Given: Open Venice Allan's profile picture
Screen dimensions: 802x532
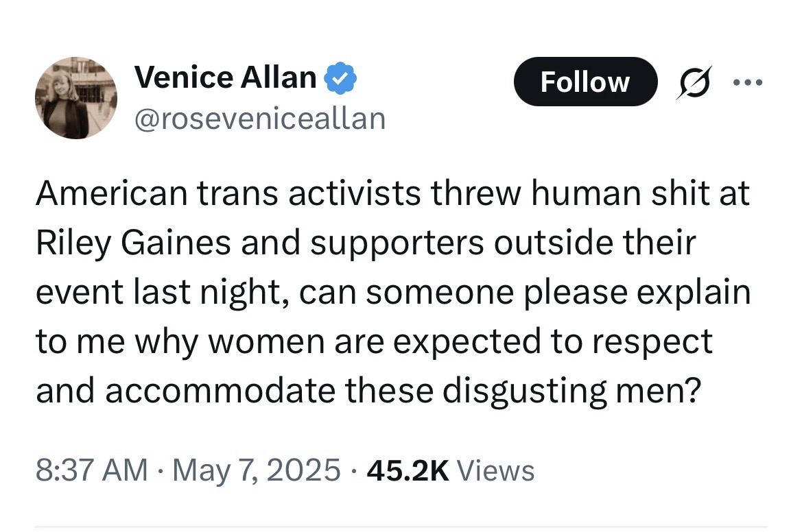Looking at the screenshot, I should tap(75, 98).
